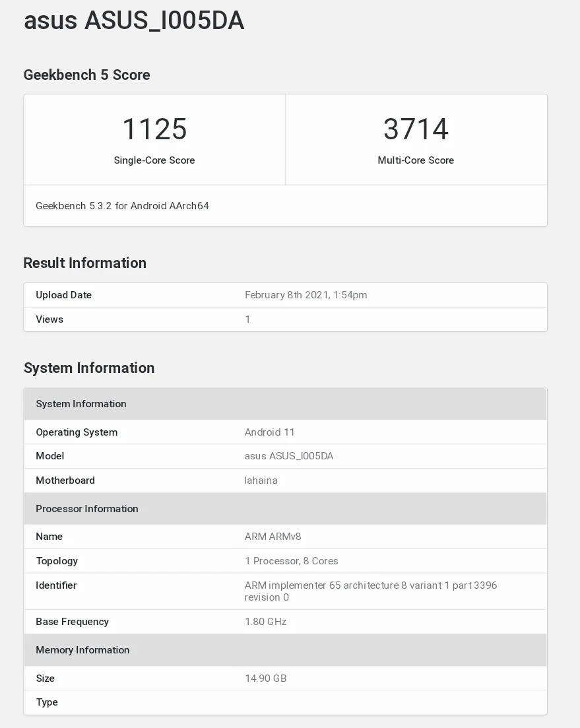Viewport: 580px width, 728px height.
Task: Click the Processor Information header
Action: tap(86, 508)
